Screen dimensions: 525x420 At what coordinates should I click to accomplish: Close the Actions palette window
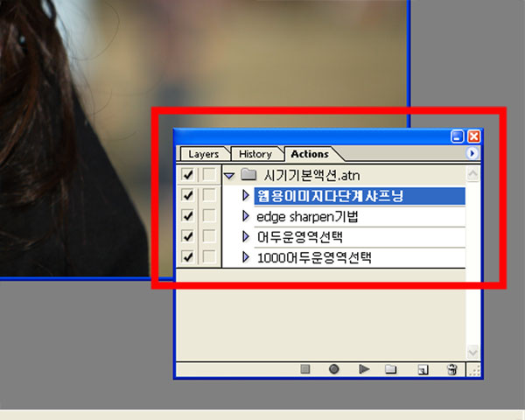coord(473,136)
